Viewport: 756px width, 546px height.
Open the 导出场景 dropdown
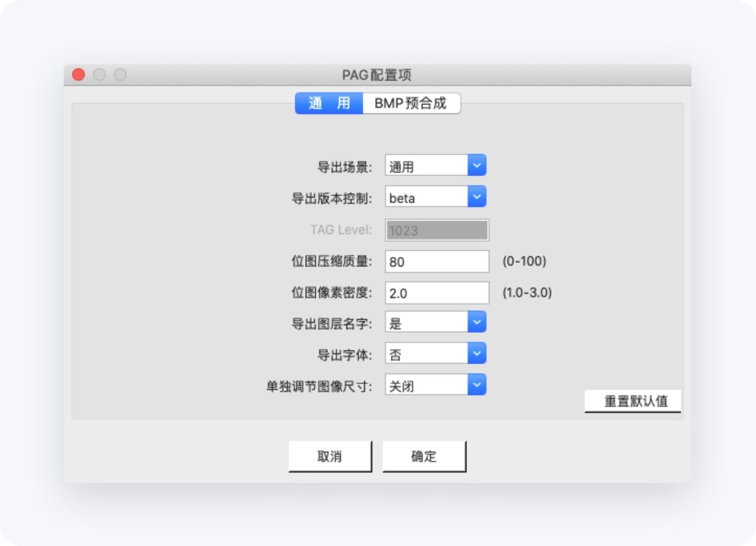tap(436, 166)
